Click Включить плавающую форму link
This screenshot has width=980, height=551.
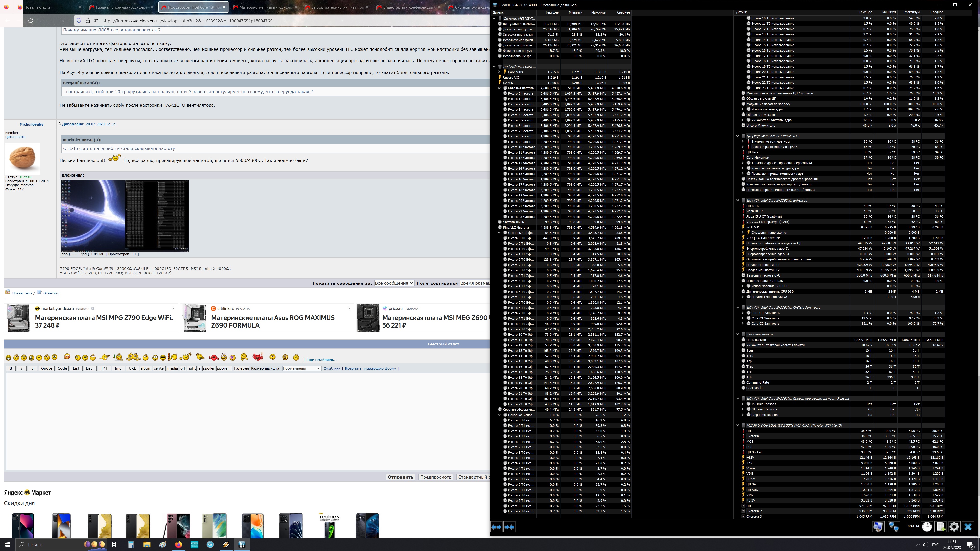click(370, 368)
